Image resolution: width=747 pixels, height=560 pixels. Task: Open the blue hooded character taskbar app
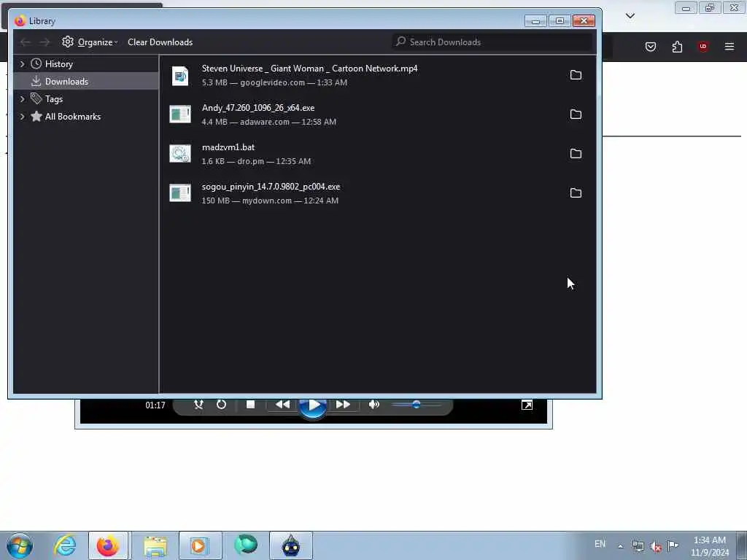tap(291, 545)
